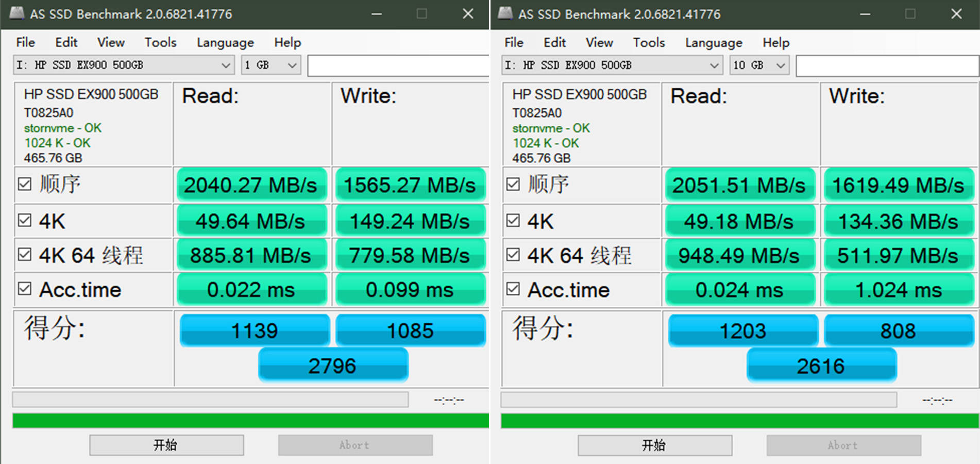The image size is (980, 464).
Task: Open Language menu in right window
Action: [714, 42]
